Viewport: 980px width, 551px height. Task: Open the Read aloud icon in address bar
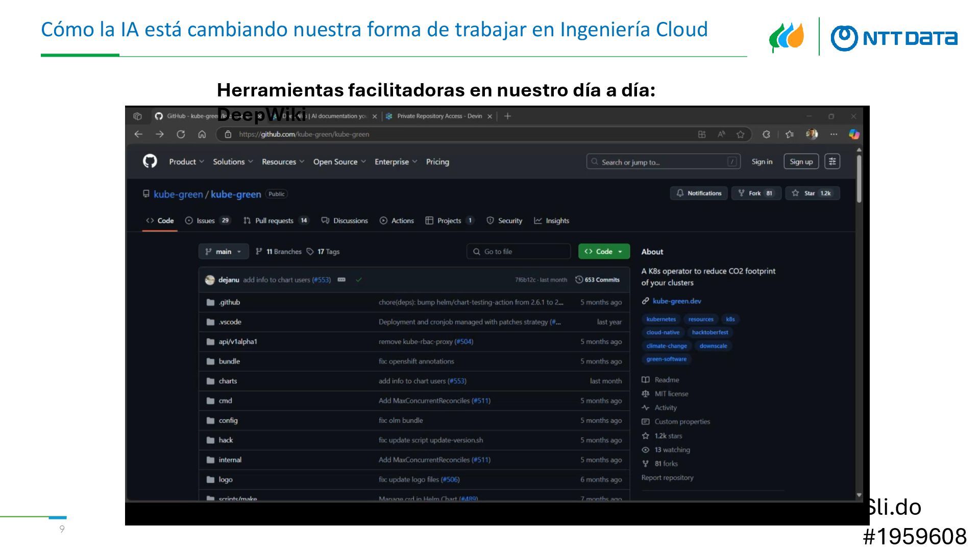click(721, 134)
